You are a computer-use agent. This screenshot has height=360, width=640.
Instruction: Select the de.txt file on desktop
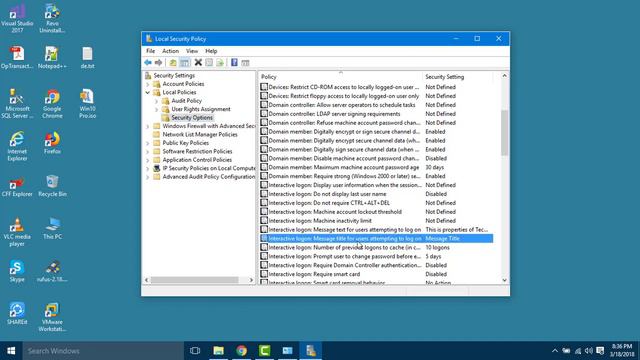[87, 58]
